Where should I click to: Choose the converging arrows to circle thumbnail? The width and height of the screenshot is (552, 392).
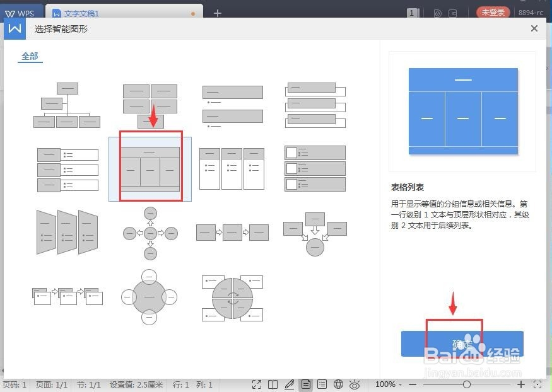[315, 234]
